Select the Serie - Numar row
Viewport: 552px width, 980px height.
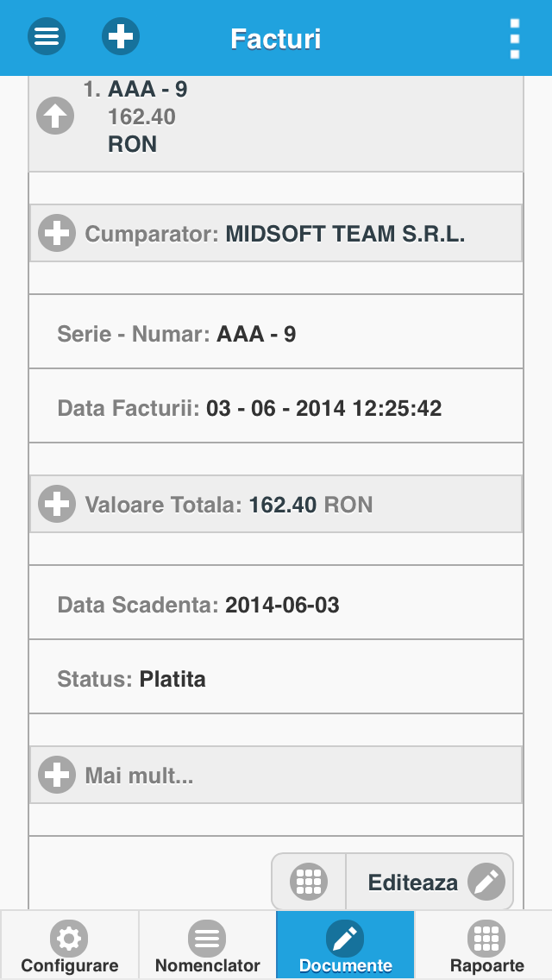[276, 332]
